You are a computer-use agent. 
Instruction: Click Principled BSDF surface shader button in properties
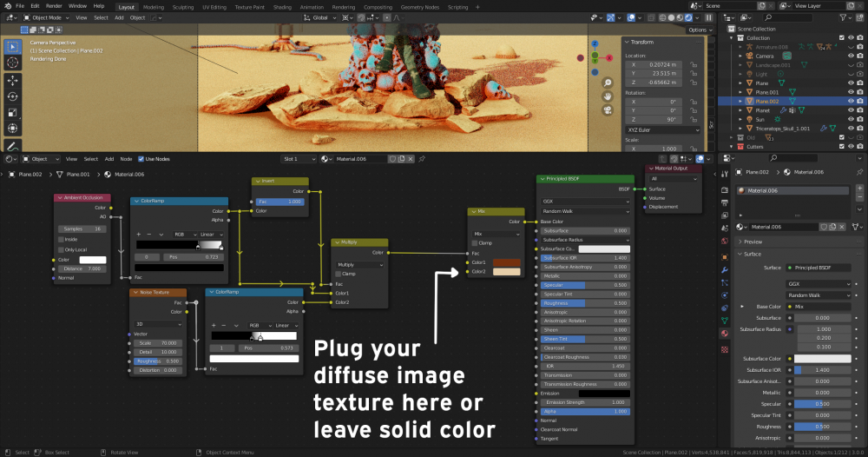click(819, 268)
